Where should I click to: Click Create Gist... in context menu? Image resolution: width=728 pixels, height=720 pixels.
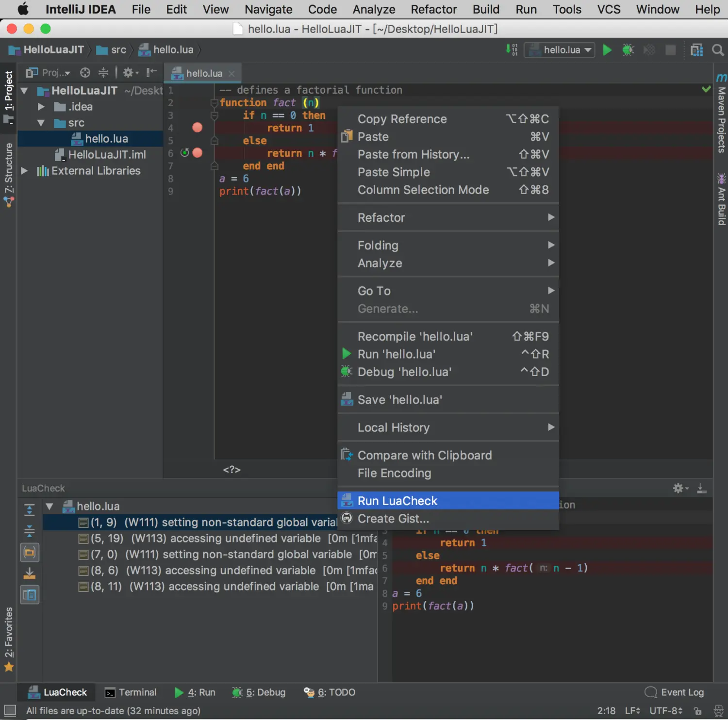click(448, 519)
